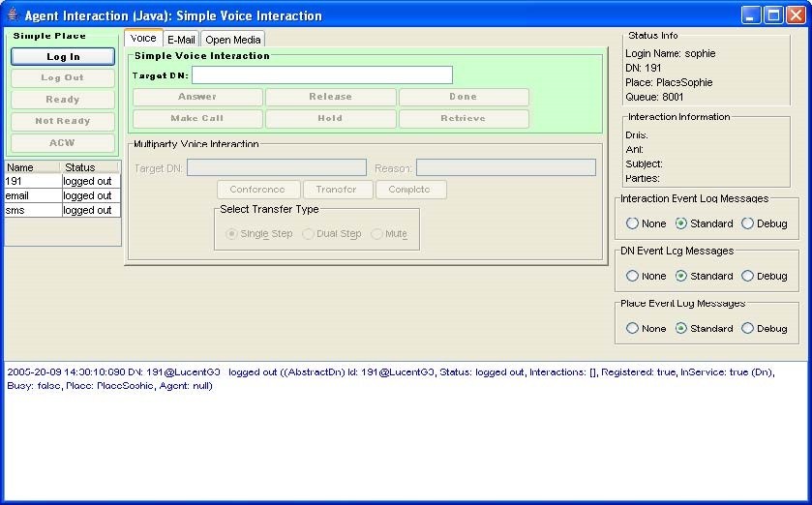Screen dimensions: 812x505
Task: Click the Transfer button
Action: [x=338, y=190]
